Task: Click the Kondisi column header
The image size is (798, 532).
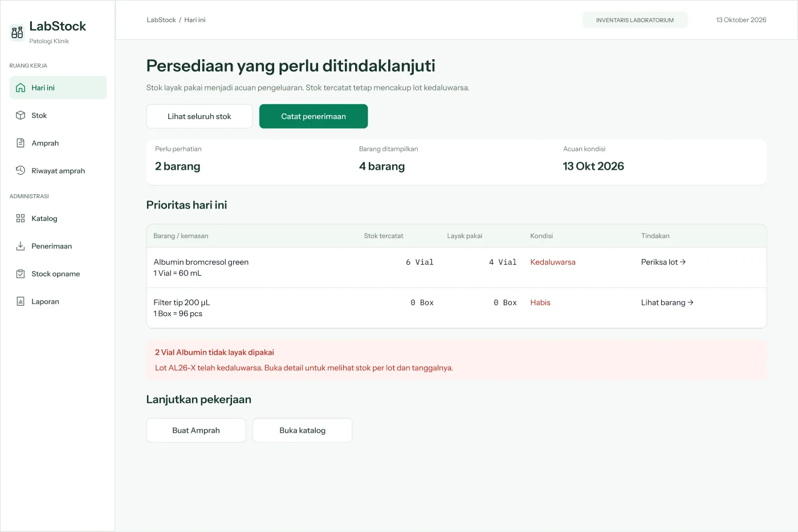Action: tap(541, 236)
